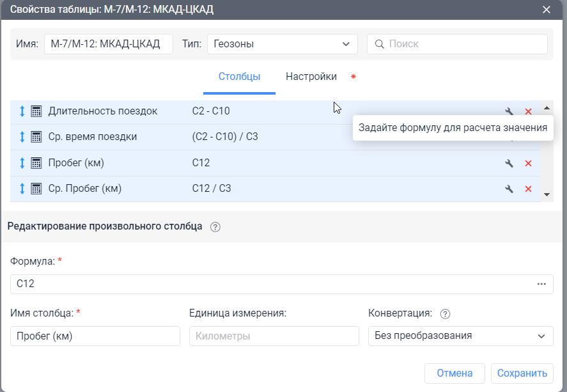Select the Столбцы tab

pos(239,77)
